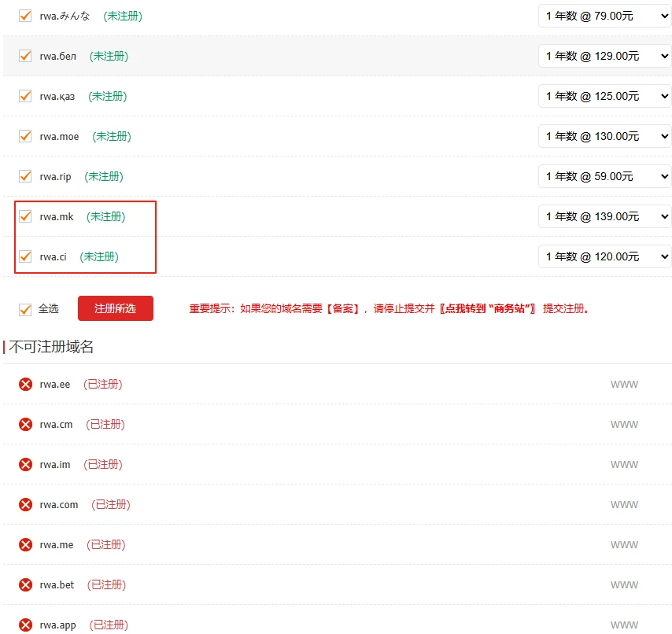Click the red X icon beside rwa.bet

(25, 585)
